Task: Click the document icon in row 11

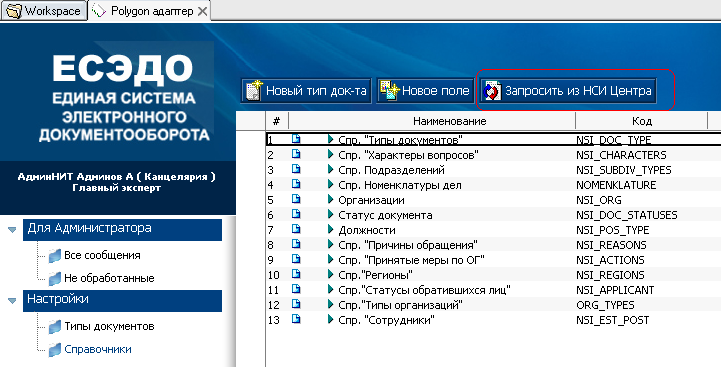Action: pyautogui.click(x=296, y=289)
